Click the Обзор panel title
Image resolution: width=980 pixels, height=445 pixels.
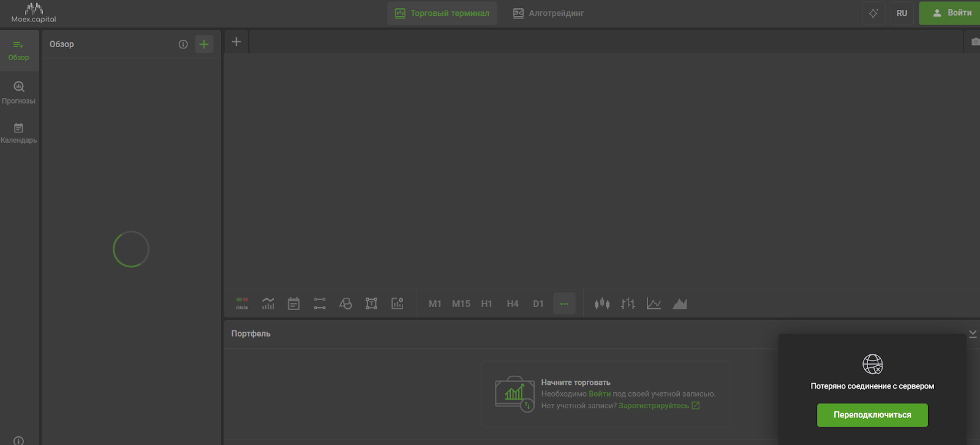point(62,44)
